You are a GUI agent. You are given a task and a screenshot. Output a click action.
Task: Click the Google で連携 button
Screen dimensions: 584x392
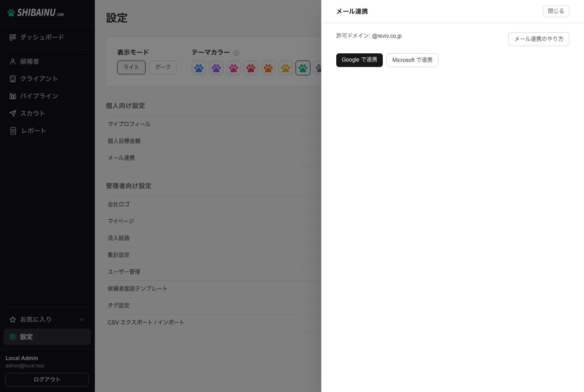[360, 60]
